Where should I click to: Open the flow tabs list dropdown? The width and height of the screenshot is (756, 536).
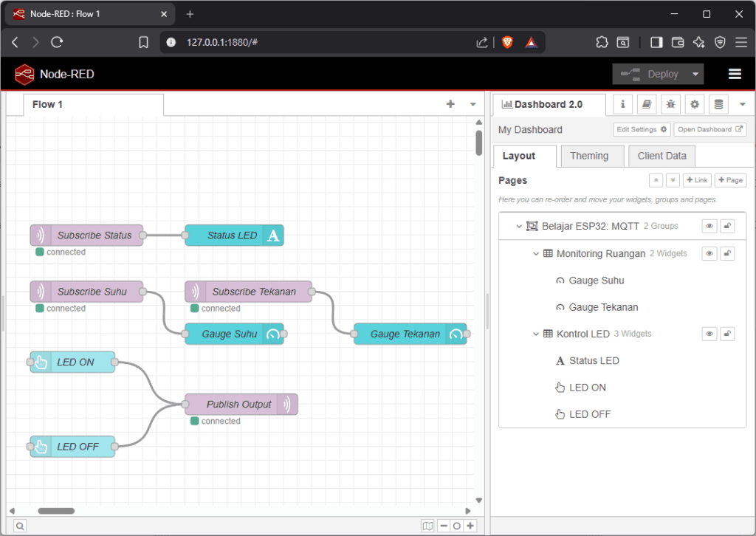point(473,104)
